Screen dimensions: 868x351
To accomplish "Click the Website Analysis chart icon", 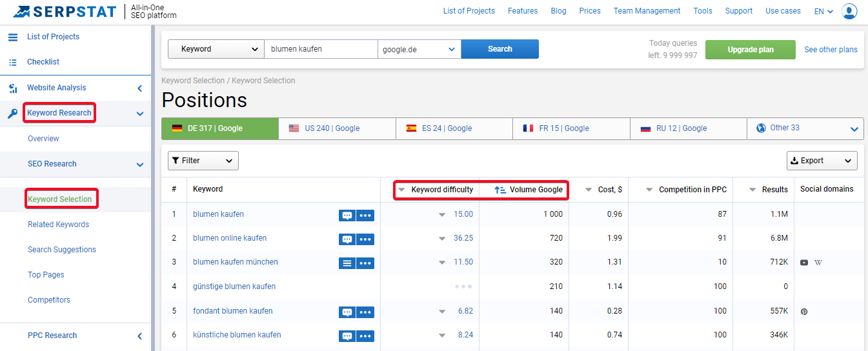I will coord(13,88).
